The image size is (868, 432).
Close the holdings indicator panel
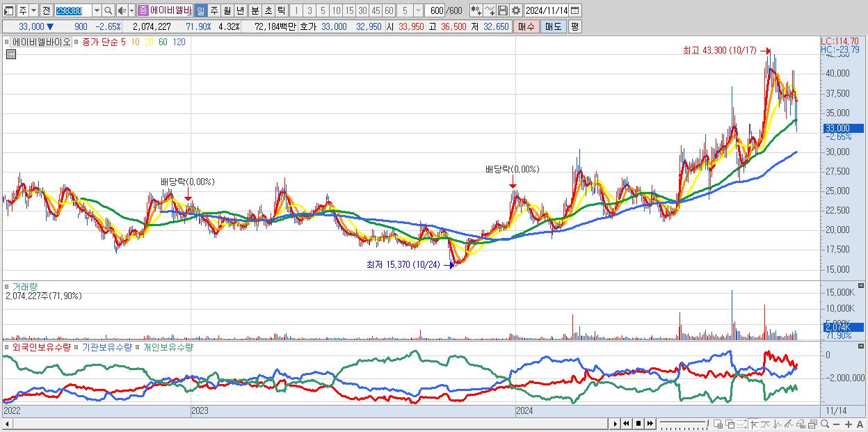861,346
